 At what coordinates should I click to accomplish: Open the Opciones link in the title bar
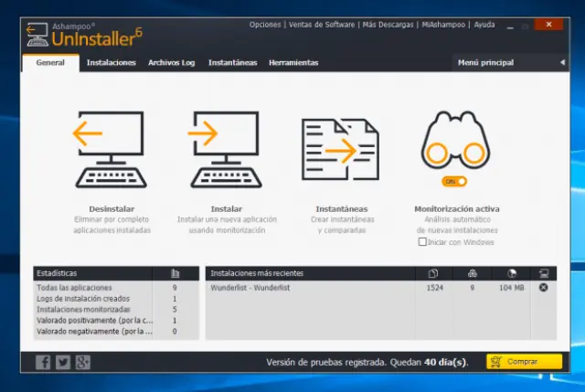[x=265, y=24]
